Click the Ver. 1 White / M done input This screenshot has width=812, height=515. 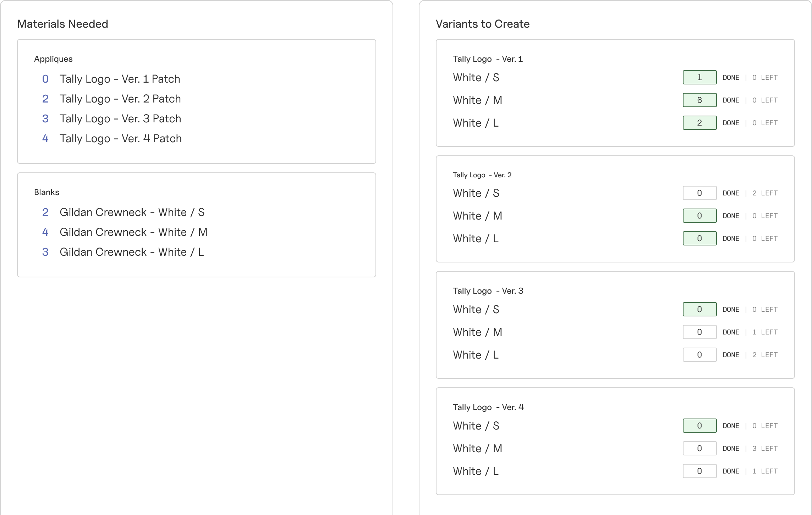pos(699,100)
